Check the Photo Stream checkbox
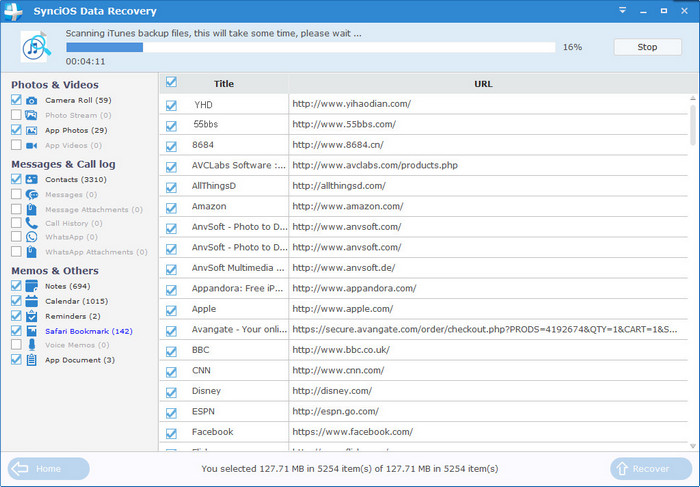 pos(16,115)
